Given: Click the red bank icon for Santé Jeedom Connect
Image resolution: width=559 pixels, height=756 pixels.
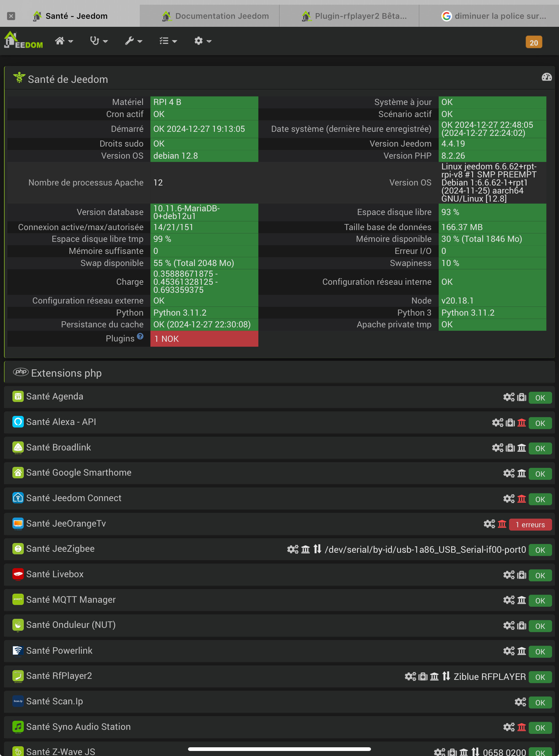Looking at the screenshot, I should (522, 499).
